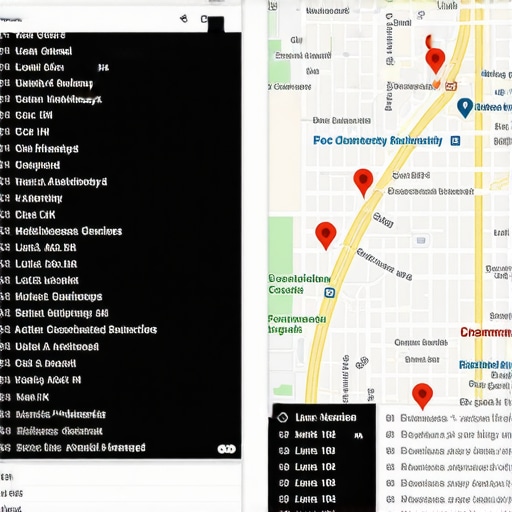Open the bold blue map label starting with "Poc"
The image size is (512, 512).
pos(377,141)
